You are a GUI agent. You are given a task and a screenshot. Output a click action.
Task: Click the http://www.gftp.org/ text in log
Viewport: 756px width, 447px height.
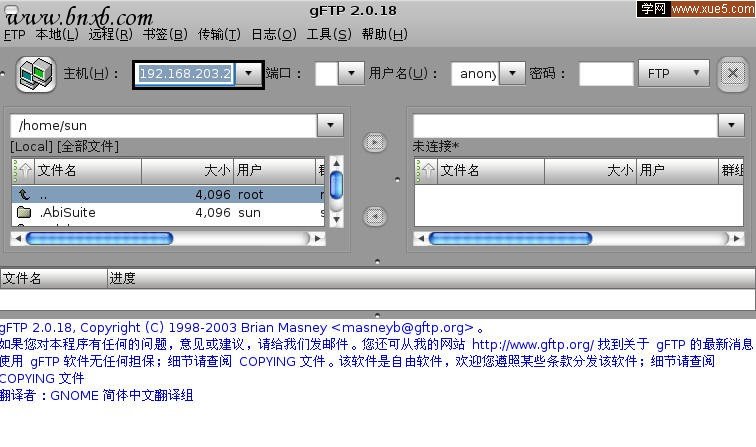pyautogui.click(x=533, y=344)
